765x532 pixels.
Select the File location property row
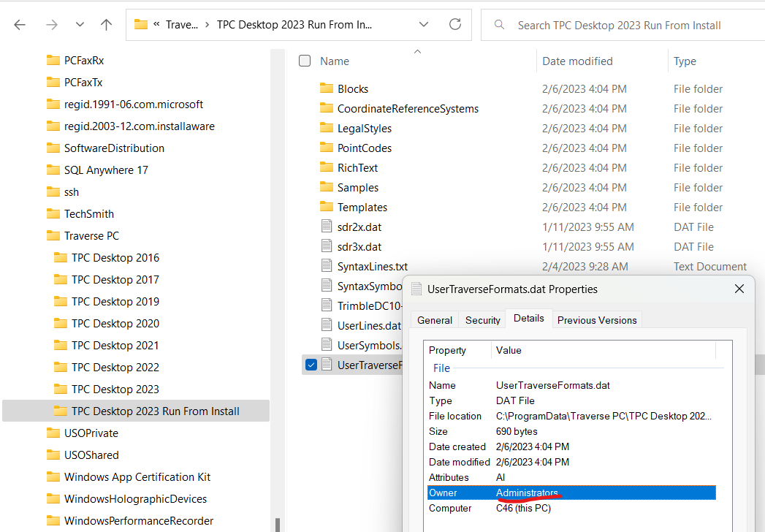coord(571,416)
